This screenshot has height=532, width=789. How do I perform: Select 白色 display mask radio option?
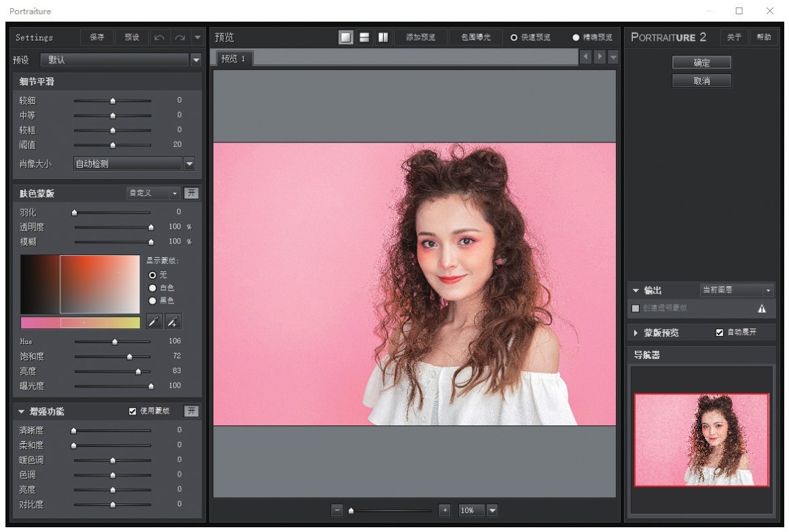click(153, 288)
